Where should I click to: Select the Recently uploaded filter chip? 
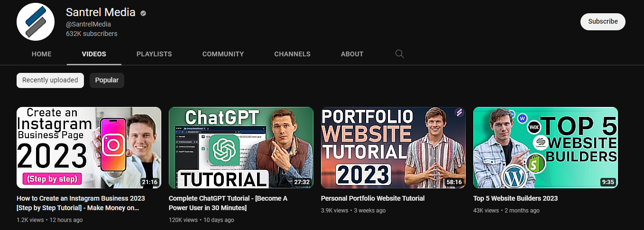point(50,80)
